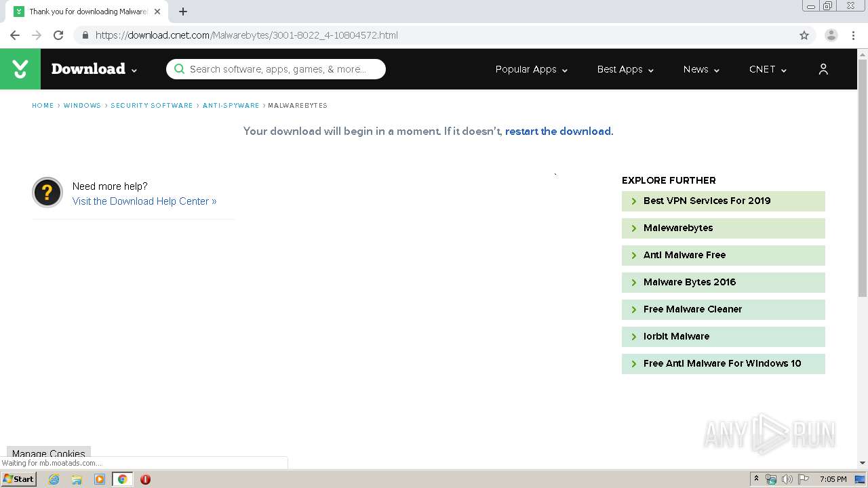Launch Internet Explorer from taskbar

click(x=54, y=479)
